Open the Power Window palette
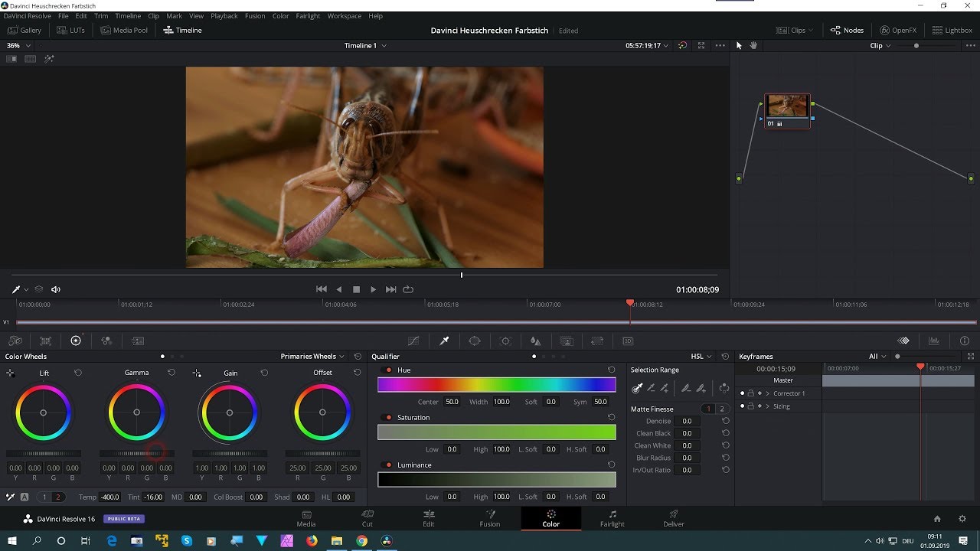This screenshot has width=980, height=551. (475, 341)
